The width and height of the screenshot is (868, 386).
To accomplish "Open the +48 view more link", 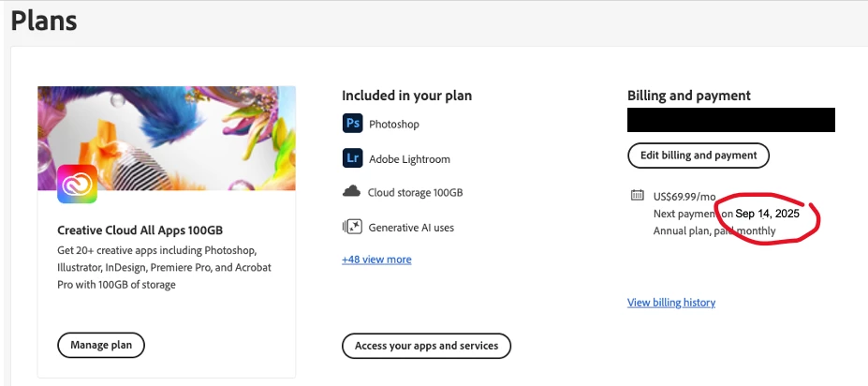I will [x=376, y=260].
